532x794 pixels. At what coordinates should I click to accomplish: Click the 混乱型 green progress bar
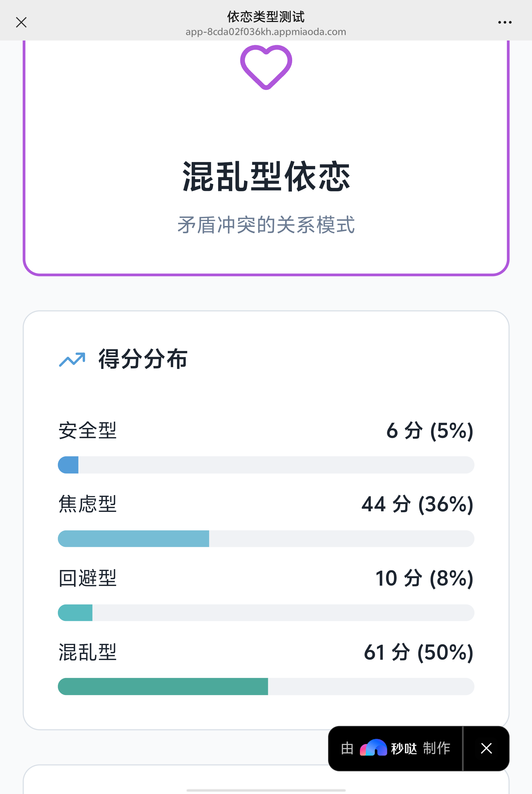[x=266, y=686]
